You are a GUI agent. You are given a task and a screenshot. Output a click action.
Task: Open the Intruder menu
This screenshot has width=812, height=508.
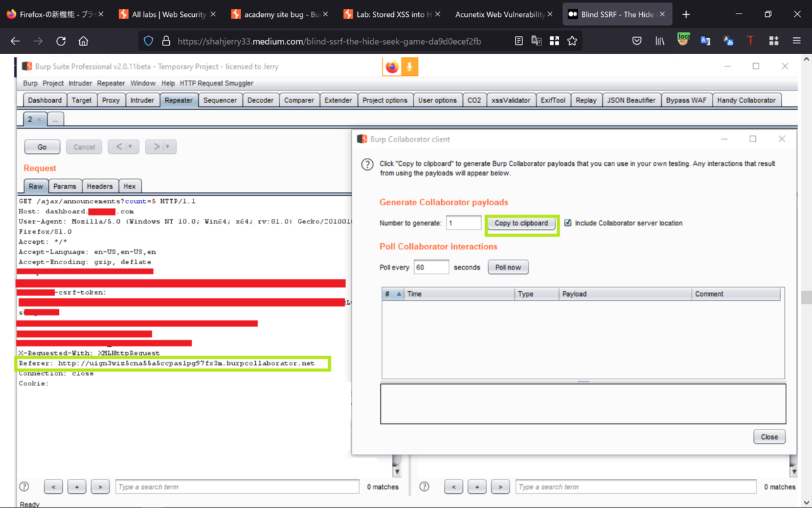[80, 83]
